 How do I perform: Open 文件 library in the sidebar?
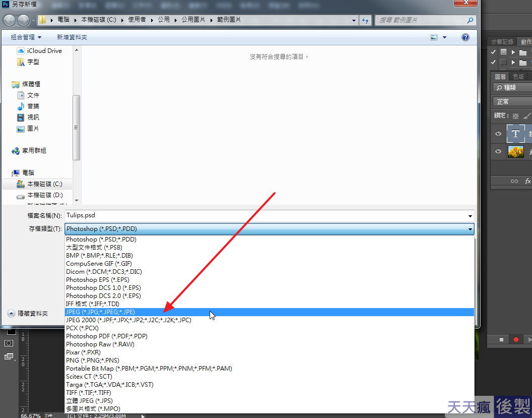coord(28,95)
